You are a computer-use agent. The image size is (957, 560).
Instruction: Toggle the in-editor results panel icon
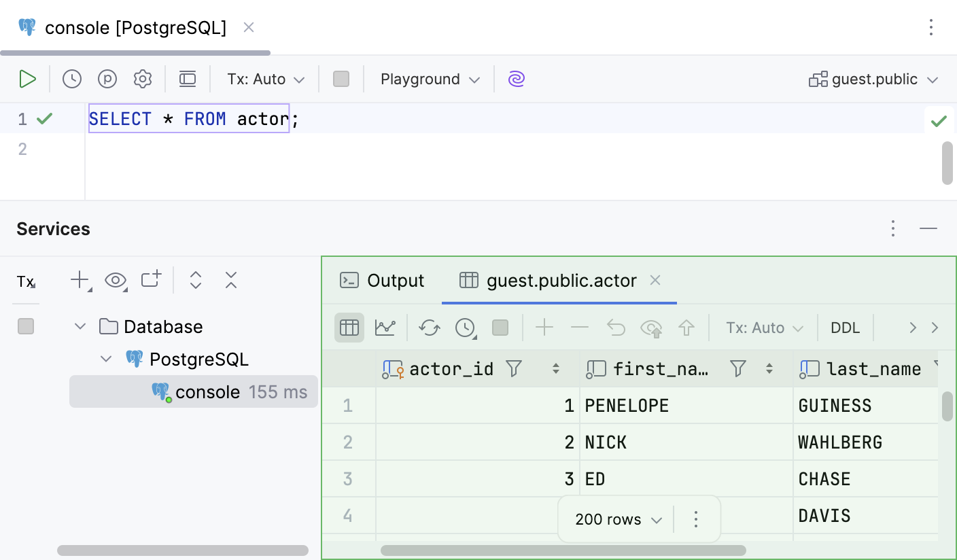[188, 79]
